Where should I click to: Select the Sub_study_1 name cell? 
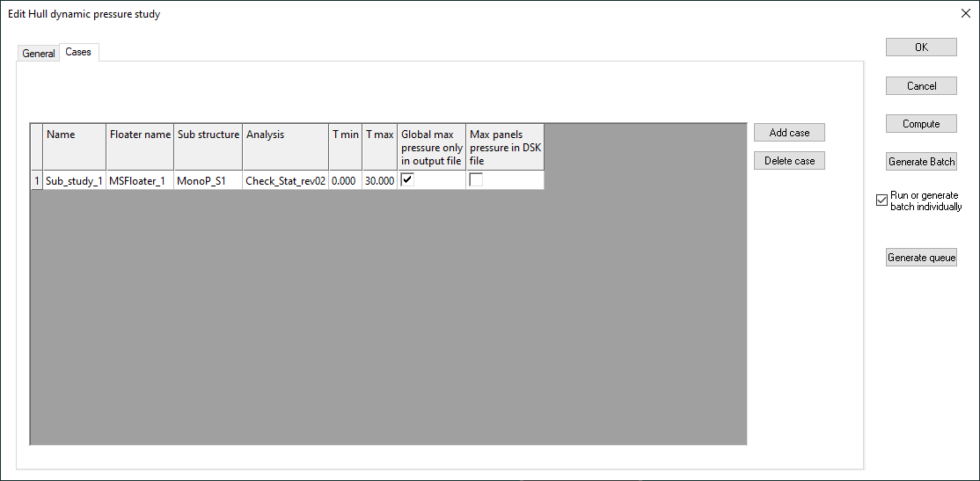(75, 180)
